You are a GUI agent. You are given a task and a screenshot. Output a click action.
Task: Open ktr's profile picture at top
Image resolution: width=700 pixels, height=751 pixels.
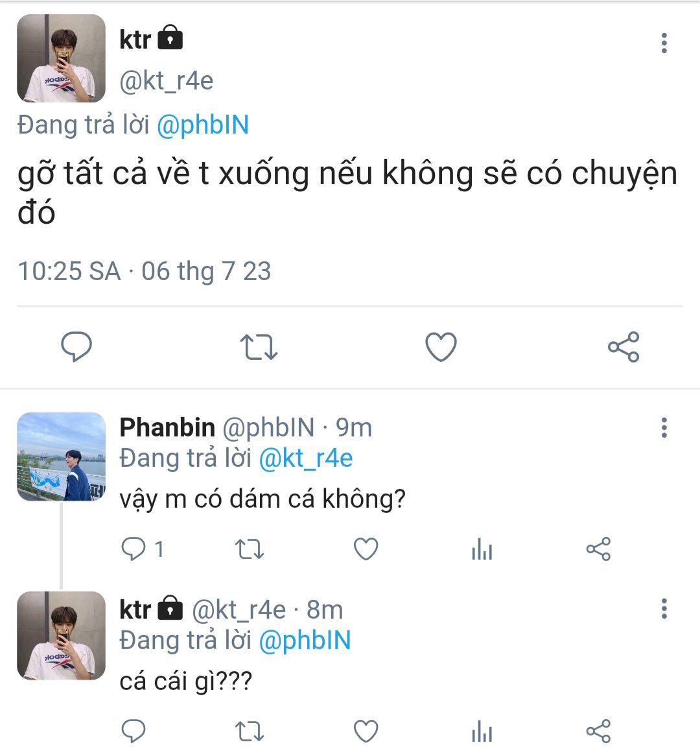[61, 58]
